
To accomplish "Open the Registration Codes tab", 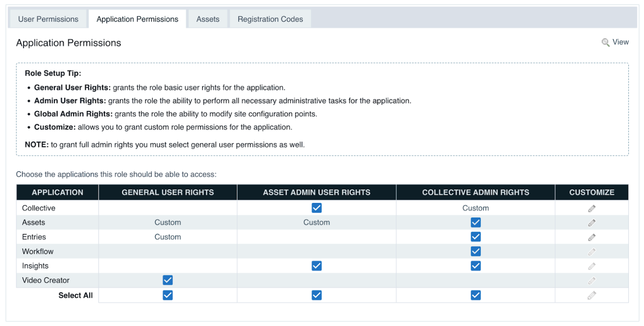I will [x=270, y=19].
